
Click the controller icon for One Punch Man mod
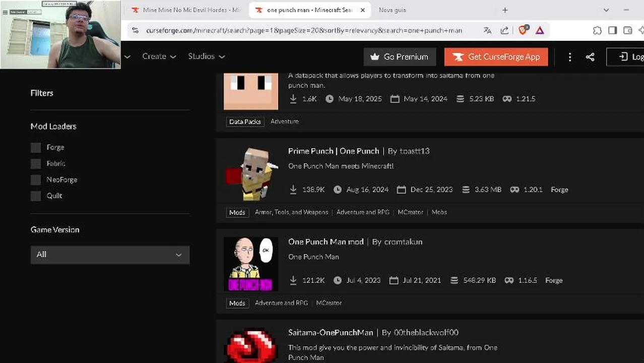coord(509,280)
